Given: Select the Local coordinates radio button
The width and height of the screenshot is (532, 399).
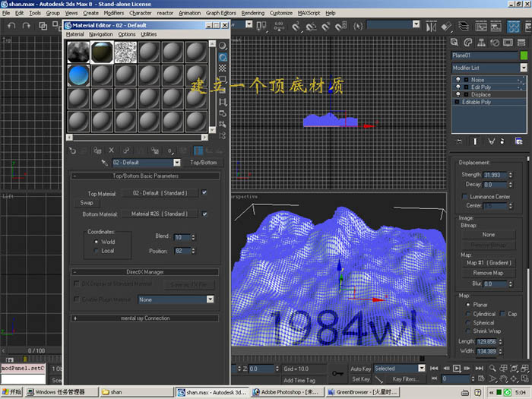Looking at the screenshot, I should click(97, 251).
